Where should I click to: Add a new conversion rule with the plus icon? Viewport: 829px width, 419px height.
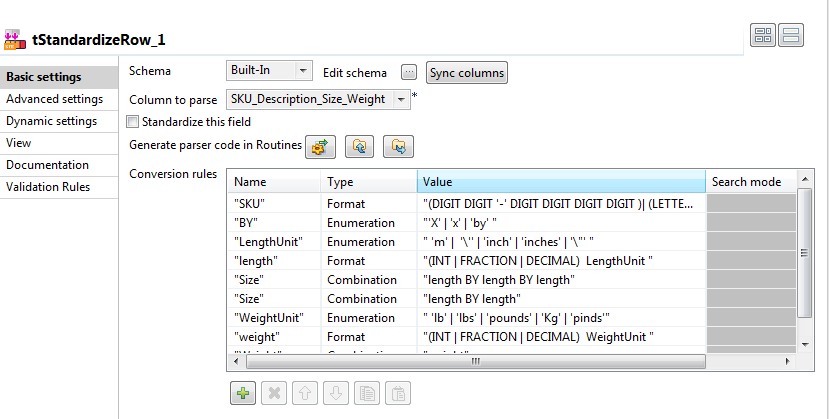[x=242, y=394]
